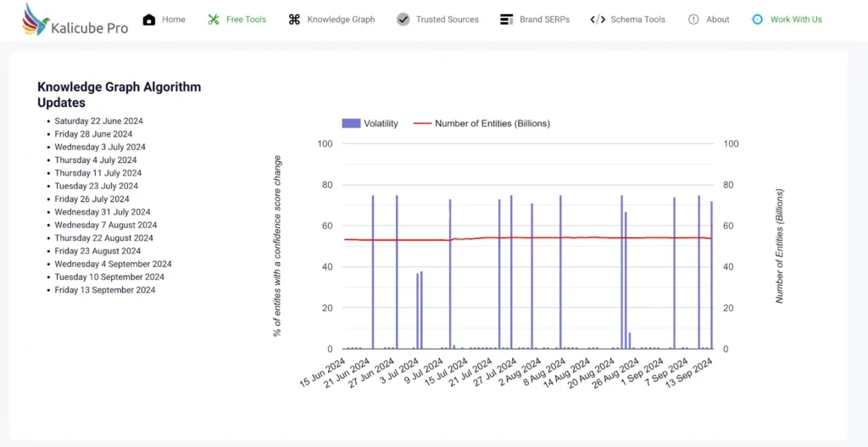Click the Schema Tools code-brackets icon

coord(598,20)
